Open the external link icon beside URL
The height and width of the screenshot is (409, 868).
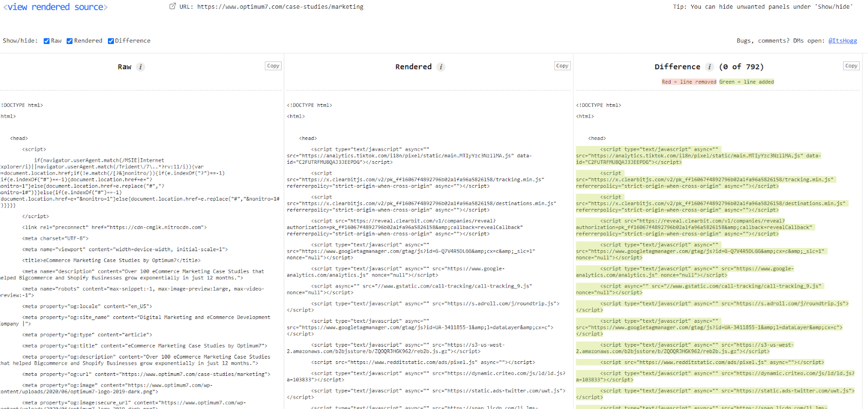[173, 7]
